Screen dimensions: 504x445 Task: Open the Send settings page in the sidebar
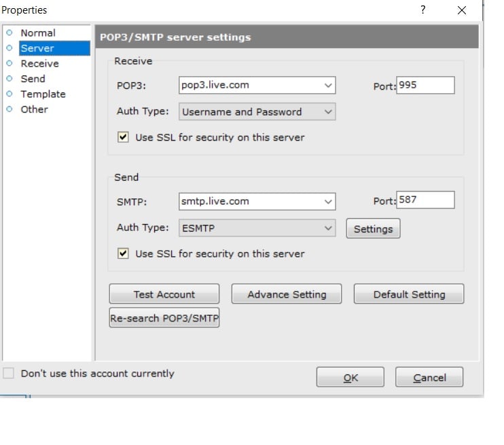pos(33,79)
